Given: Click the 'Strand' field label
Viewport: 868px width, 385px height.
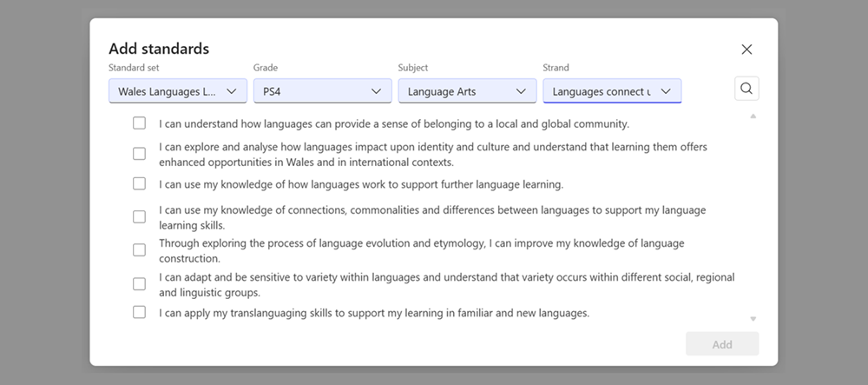Looking at the screenshot, I should point(556,68).
